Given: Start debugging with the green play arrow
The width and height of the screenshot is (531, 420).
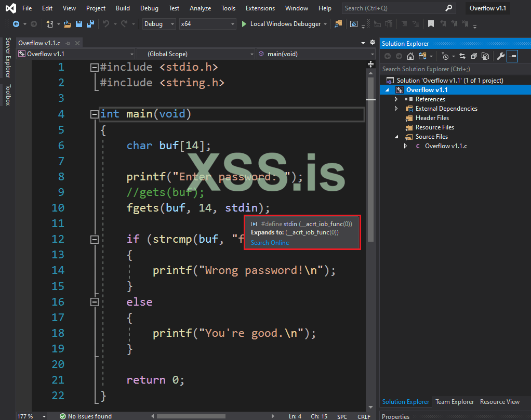Looking at the screenshot, I should tap(245, 24).
